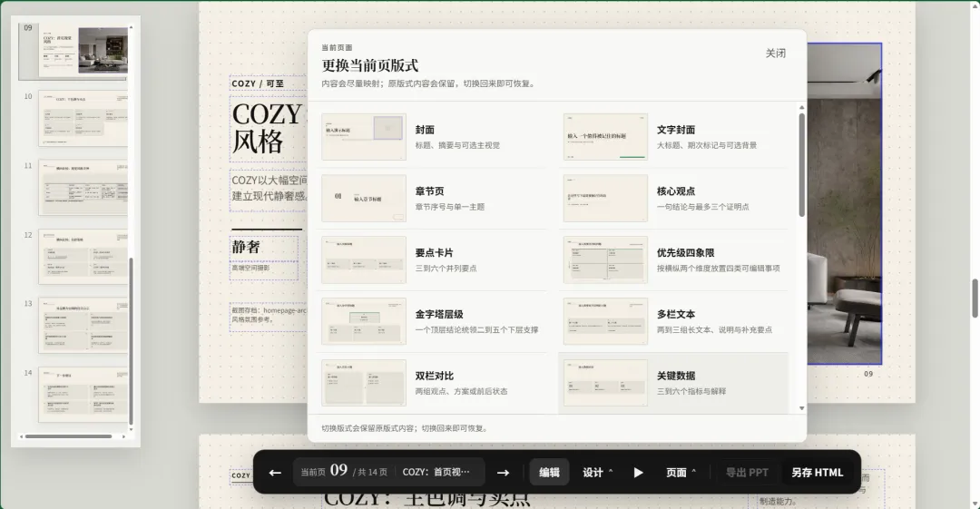Start the slideshow with the play button
Screen dimensions: 980x509
[x=638, y=473]
